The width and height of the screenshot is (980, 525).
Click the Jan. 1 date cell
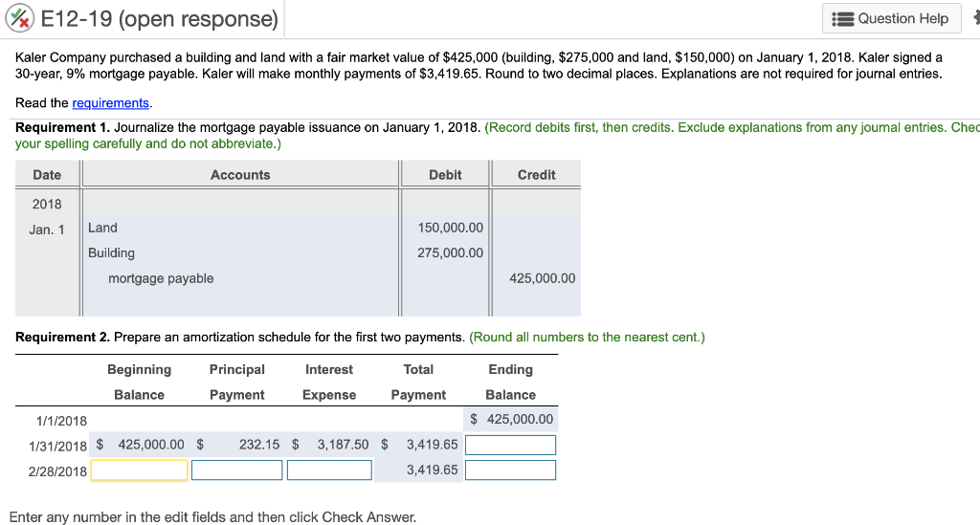(47, 230)
